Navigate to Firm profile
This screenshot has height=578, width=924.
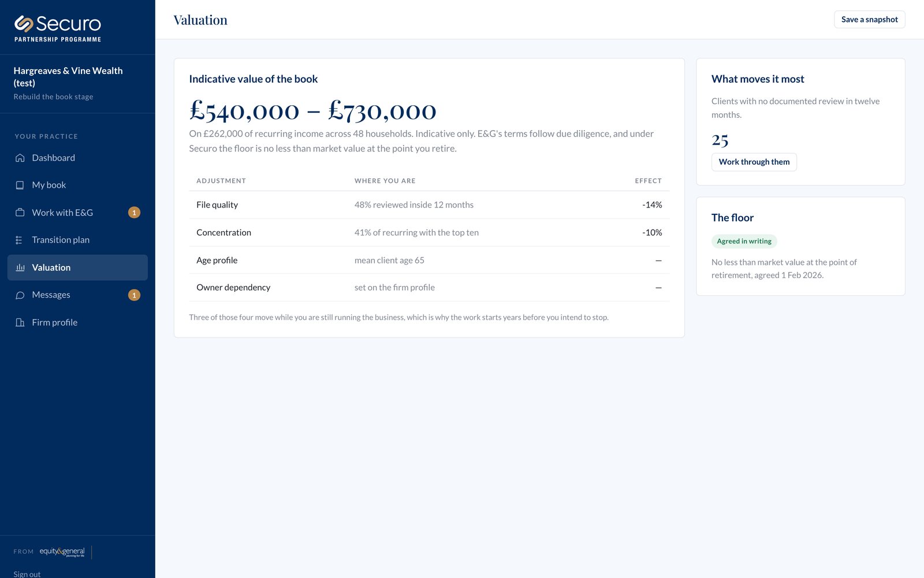coord(77,323)
